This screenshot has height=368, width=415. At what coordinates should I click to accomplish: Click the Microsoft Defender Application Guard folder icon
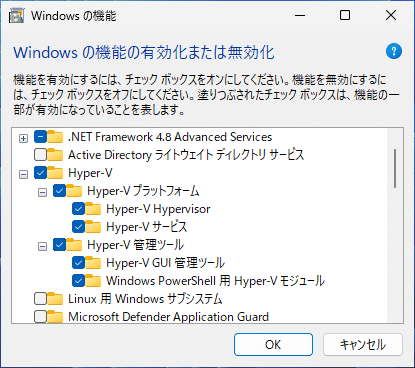55,317
